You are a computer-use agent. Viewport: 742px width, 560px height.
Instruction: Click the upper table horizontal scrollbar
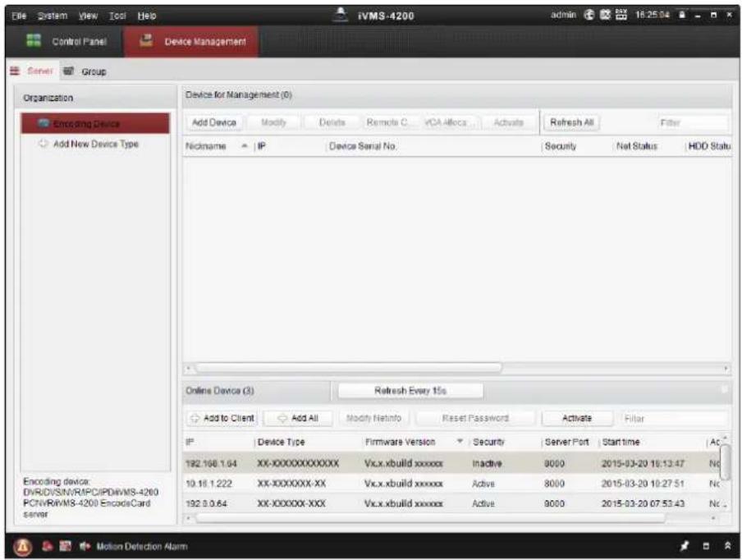tap(349, 368)
